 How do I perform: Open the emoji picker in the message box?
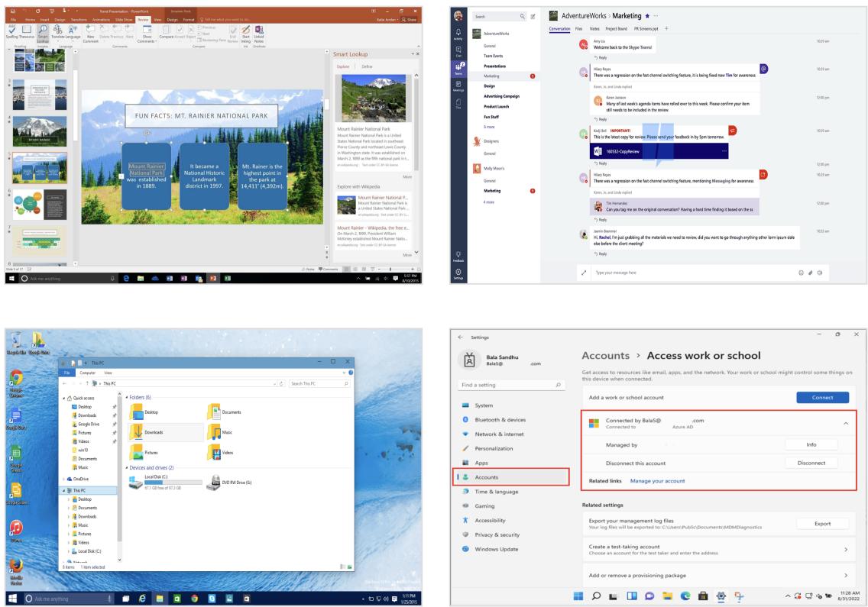click(801, 272)
